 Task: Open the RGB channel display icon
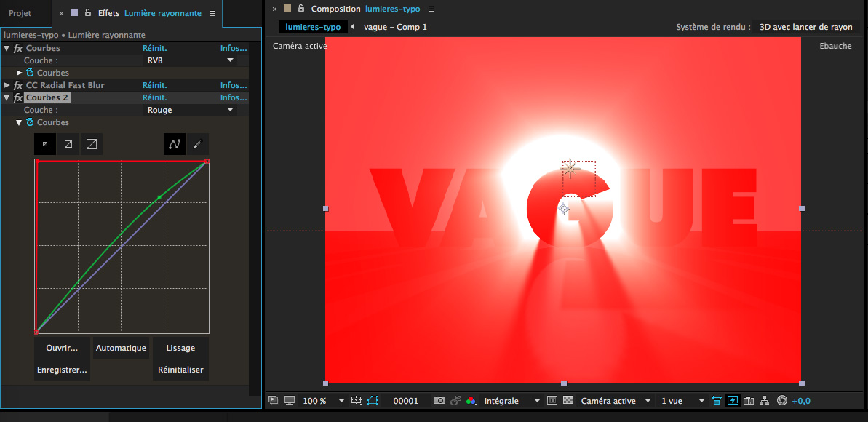click(x=471, y=400)
